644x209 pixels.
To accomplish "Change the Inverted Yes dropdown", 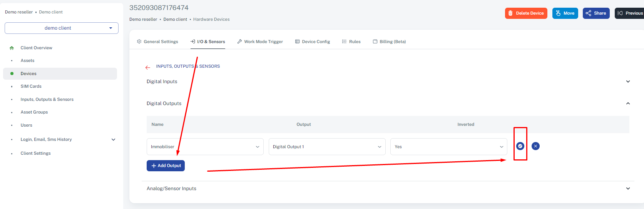I will [448, 147].
